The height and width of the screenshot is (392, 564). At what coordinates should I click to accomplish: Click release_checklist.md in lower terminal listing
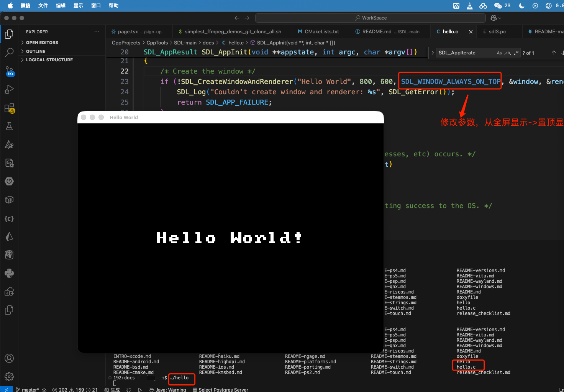[x=484, y=372]
